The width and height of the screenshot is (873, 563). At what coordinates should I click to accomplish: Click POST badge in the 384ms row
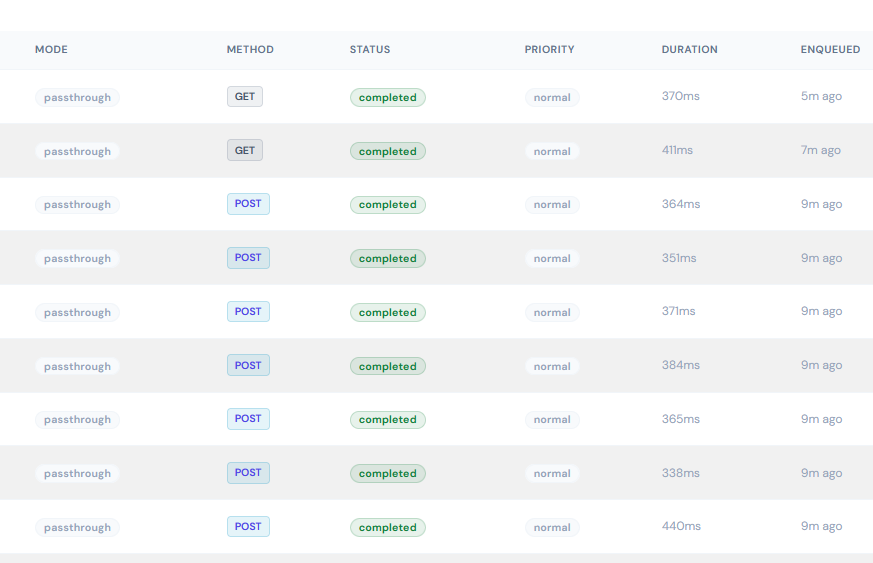(x=248, y=365)
